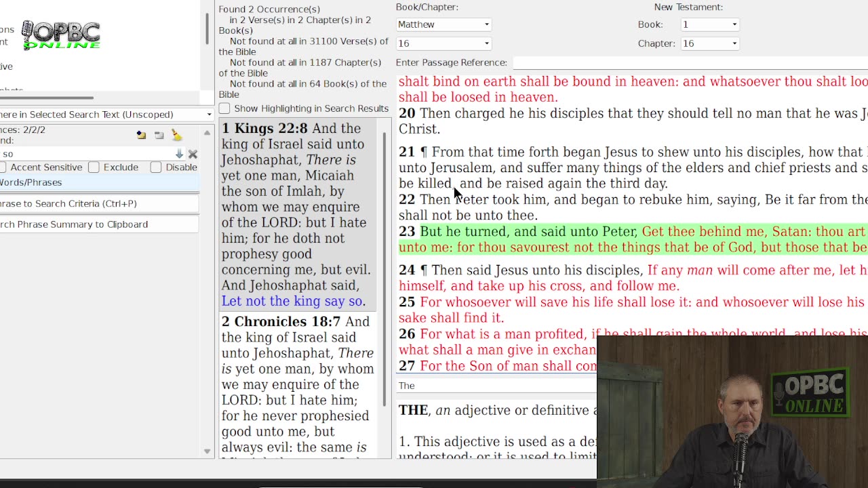Open chapter 16 dropdown under Matthew
Image resolution: width=868 pixels, height=488 pixels.
[x=443, y=43]
